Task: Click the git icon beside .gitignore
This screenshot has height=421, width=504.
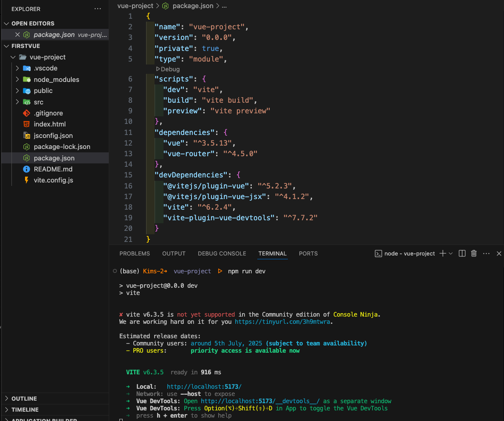Action: pos(26,113)
